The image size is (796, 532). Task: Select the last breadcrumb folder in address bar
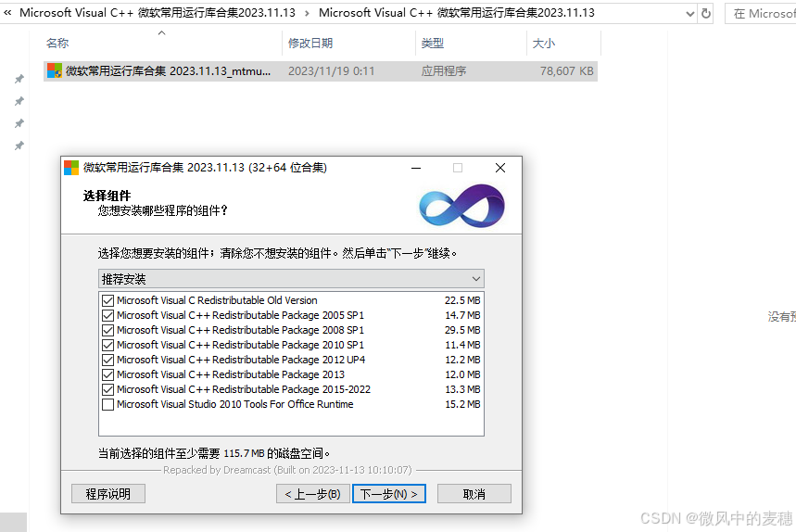tap(457, 13)
